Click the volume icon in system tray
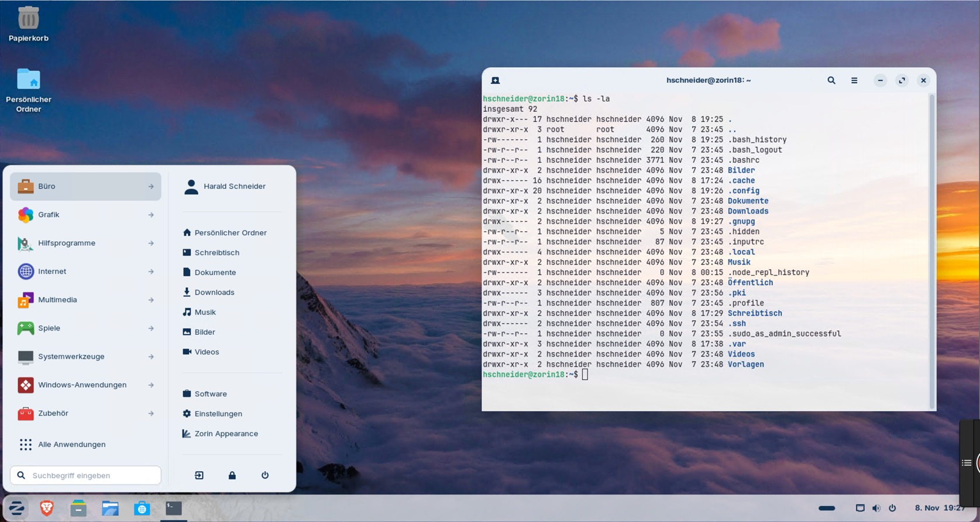Viewport: 980px width, 522px height. (x=876, y=508)
